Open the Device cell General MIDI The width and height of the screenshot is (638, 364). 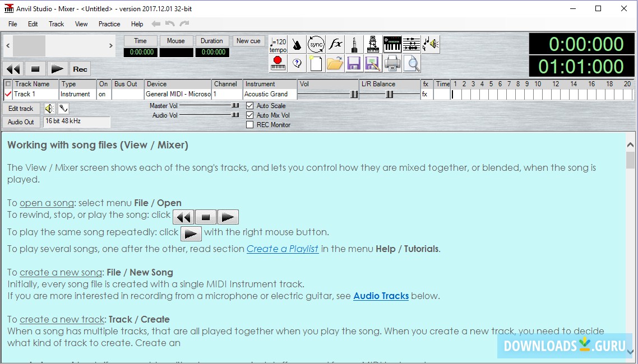click(x=178, y=94)
